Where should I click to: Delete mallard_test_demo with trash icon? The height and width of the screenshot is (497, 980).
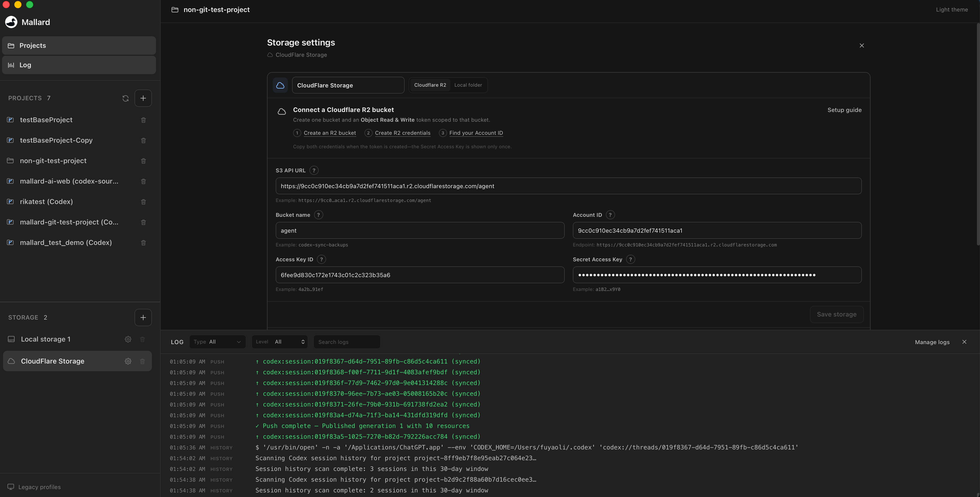pos(143,243)
